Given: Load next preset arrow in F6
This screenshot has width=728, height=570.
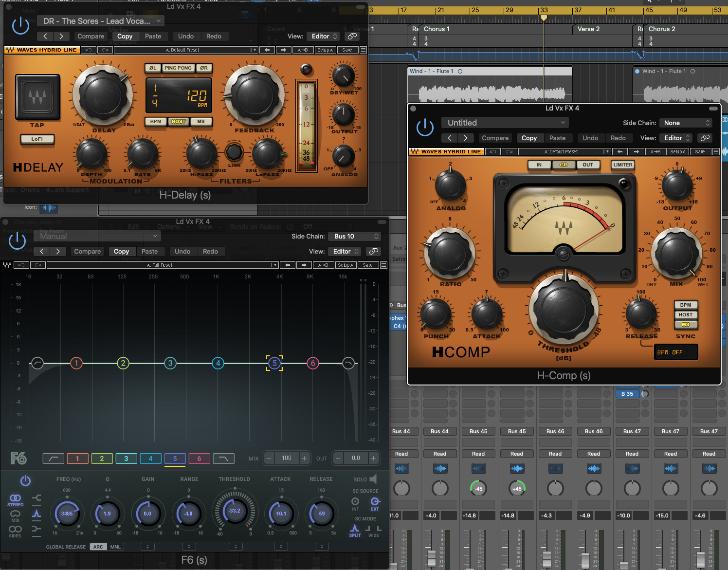Looking at the screenshot, I should point(304,265).
